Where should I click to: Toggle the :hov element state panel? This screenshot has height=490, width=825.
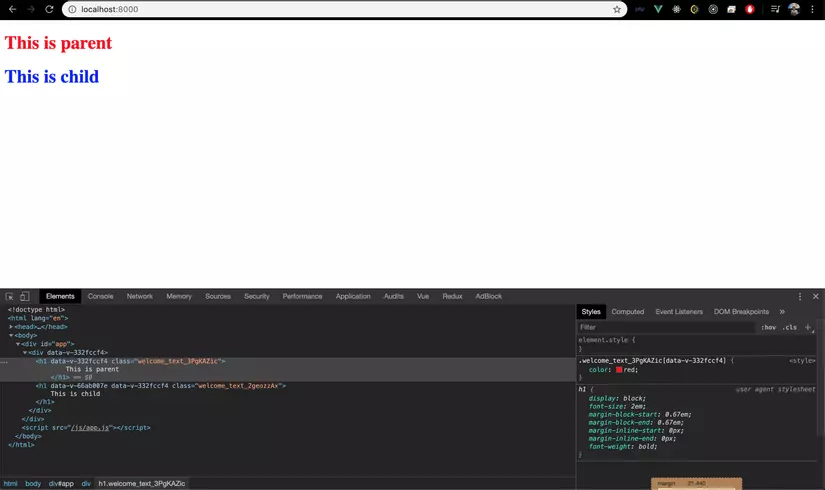(768, 327)
